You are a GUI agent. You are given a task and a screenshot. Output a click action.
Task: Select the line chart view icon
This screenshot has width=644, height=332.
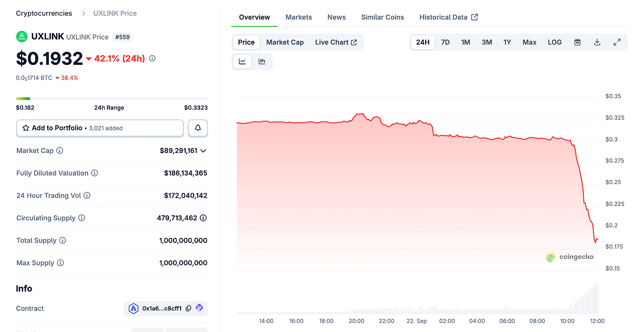[x=243, y=61]
